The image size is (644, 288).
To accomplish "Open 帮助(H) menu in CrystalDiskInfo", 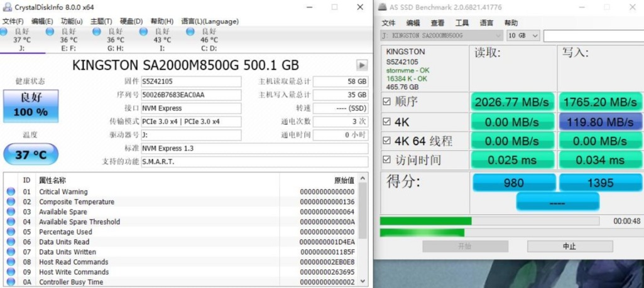I will (162, 21).
